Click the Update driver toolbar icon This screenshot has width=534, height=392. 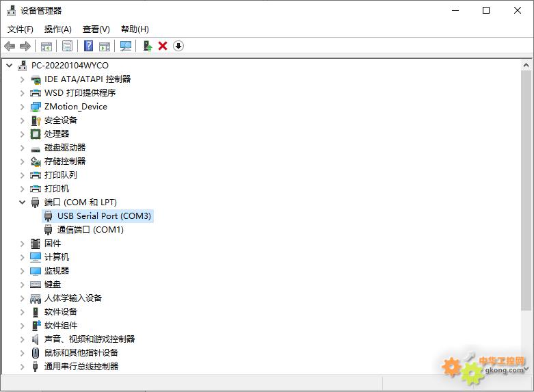(x=147, y=46)
